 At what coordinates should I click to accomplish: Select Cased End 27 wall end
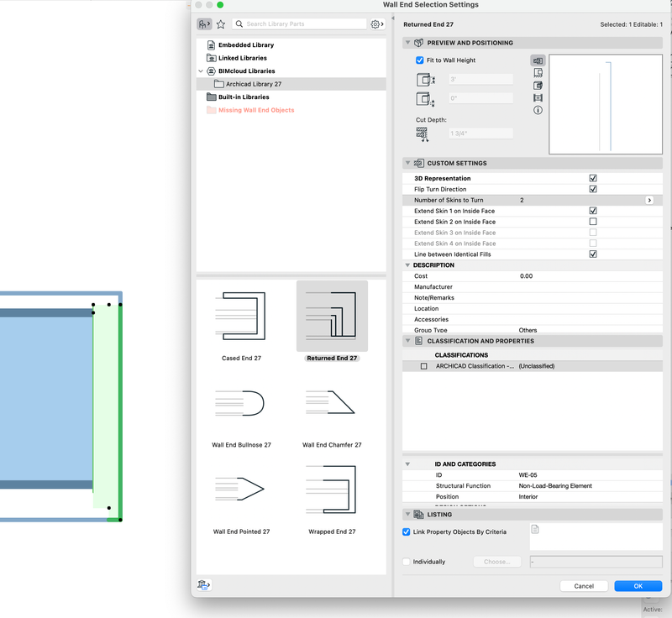(241, 322)
